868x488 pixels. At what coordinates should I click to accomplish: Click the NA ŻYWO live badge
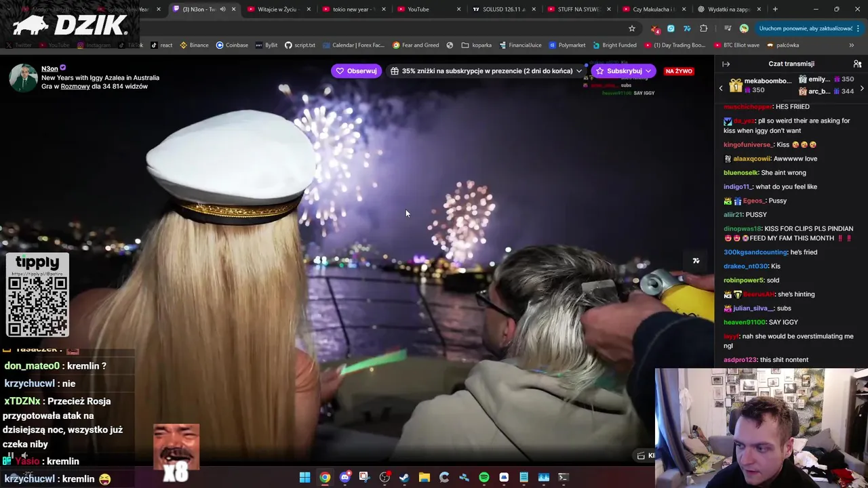679,71
